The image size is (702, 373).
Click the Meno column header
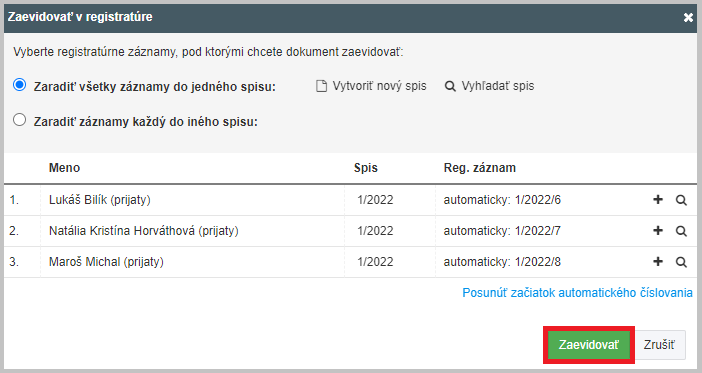point(64,168)
